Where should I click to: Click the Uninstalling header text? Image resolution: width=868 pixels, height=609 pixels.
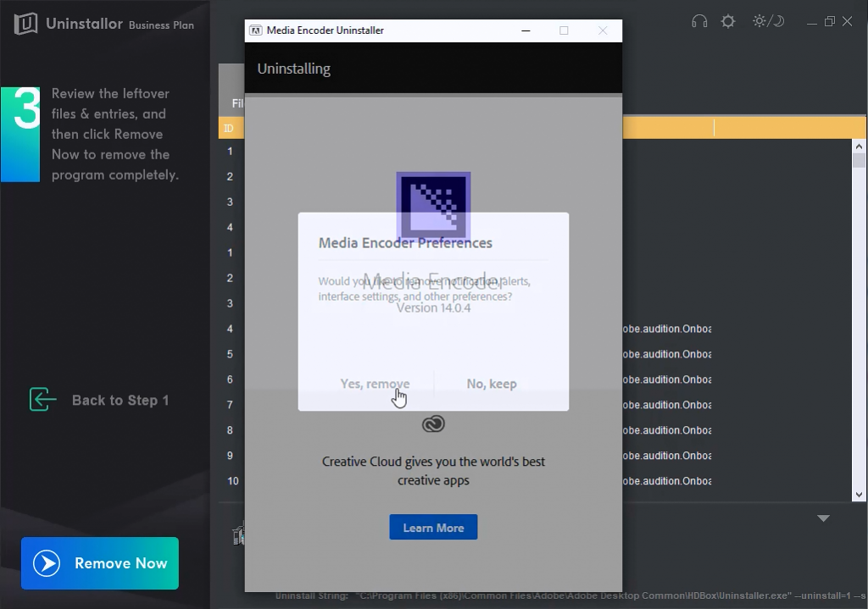(x=294, y=69)
